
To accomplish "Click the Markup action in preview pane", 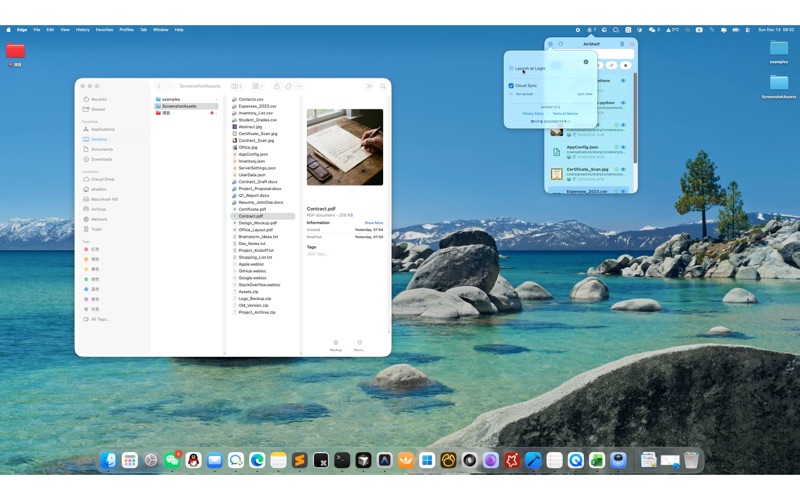I will point(336,344).
